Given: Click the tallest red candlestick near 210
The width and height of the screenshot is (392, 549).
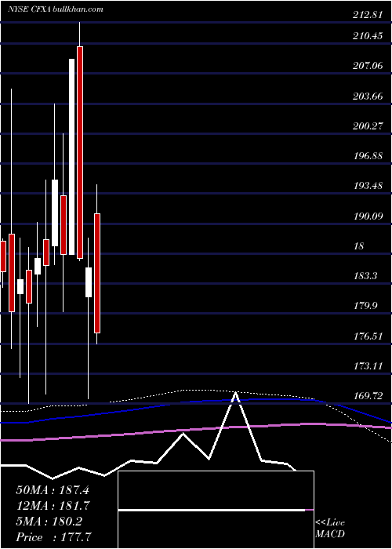Looking at the screenshot, I should pos(80,152).
